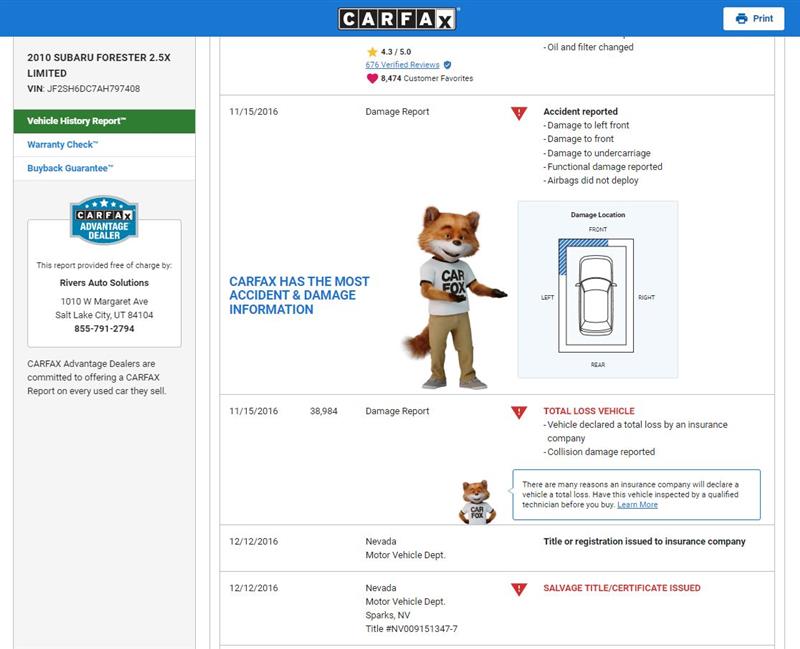800x649 pixels.
Task: Click the blue verified checkmark icon
Action: (x=447, y=64)
